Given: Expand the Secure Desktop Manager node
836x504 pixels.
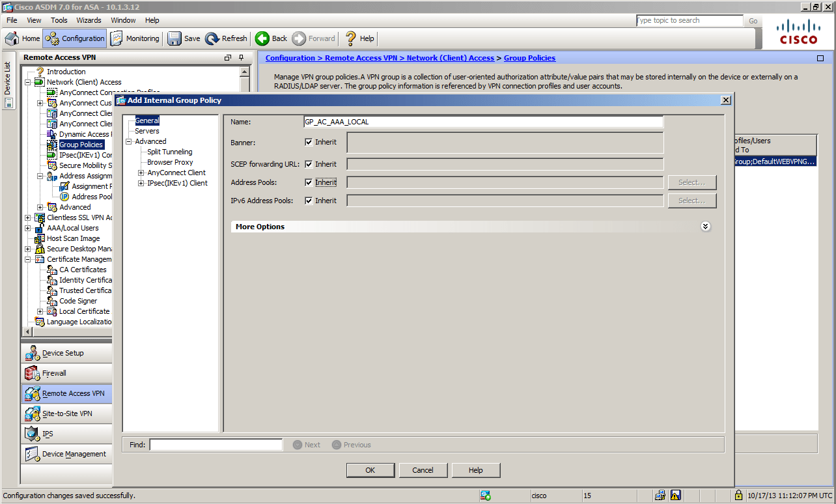Looking at the screenshot, I should [x=28, y=249].
